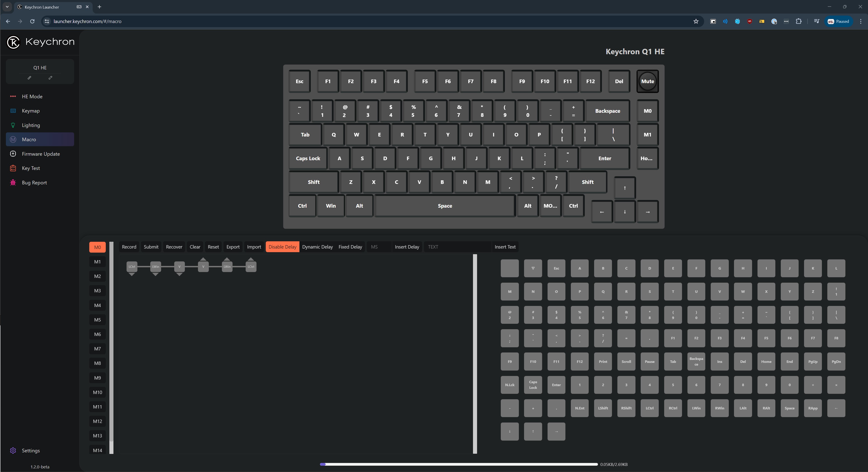Click the Mute key on keyboard

(x=647, y=81)
